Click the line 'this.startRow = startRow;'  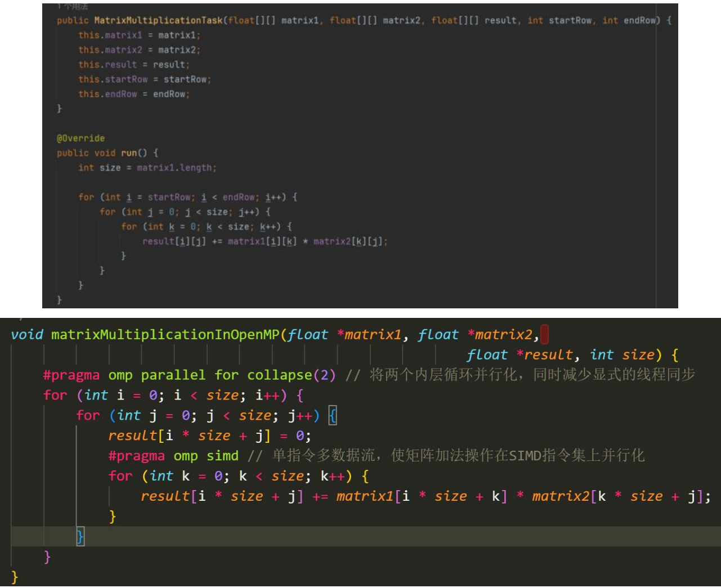coord(145,79)
